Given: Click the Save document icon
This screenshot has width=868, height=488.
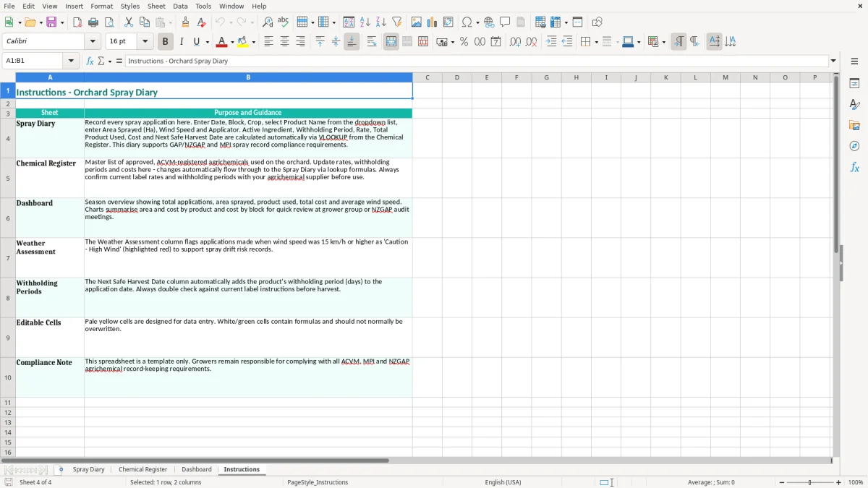Looking at the screenshot, I should [51, 22].
